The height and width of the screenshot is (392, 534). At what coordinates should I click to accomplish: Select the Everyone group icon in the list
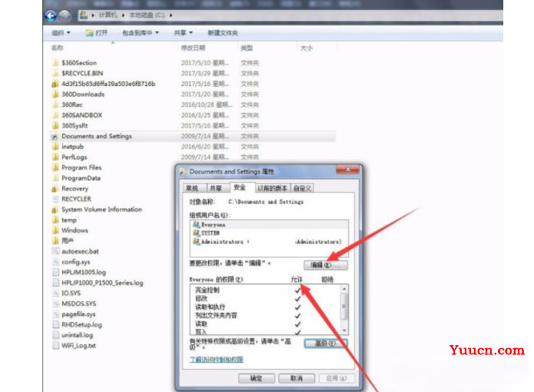(196, 224)
